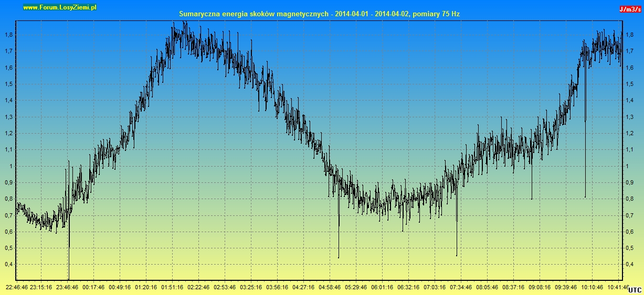Select time label 23:15:16 on time axis

click(41, 287)
